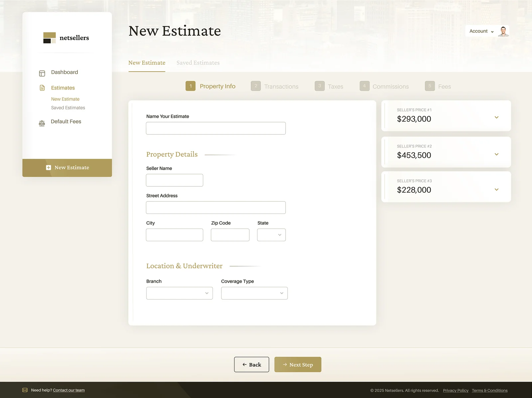The height and width of the screenshot is (398, 532).
Task: Click the envelope help icon in footer
Action: point(25,390)
